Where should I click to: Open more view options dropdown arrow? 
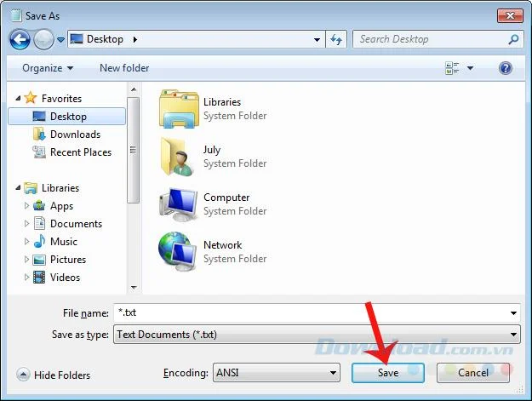click(470, 68)
